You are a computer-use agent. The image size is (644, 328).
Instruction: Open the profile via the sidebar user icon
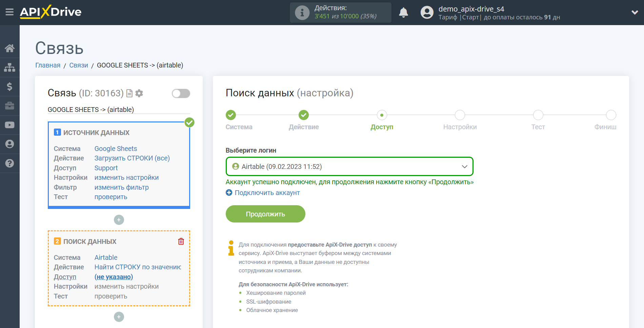click(9, 144)
